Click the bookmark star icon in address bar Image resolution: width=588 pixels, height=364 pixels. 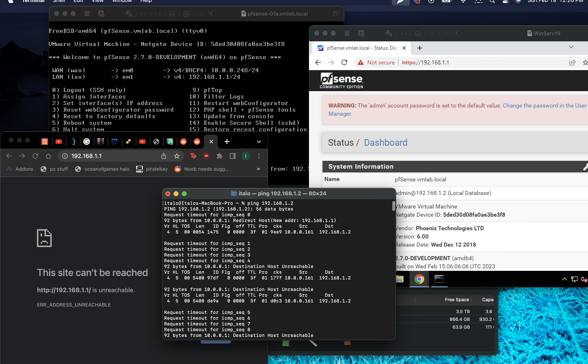[x=177, y=156]
